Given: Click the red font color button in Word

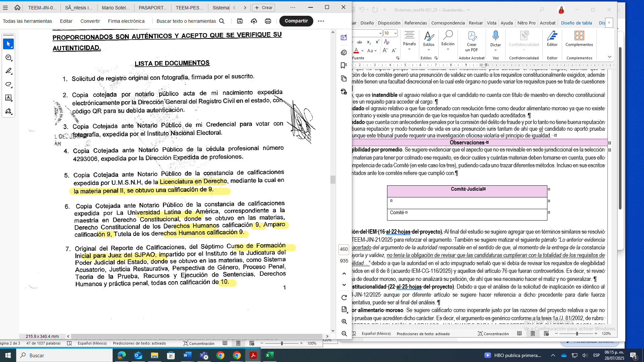Looking at the screenshot, I should point(356,51).
